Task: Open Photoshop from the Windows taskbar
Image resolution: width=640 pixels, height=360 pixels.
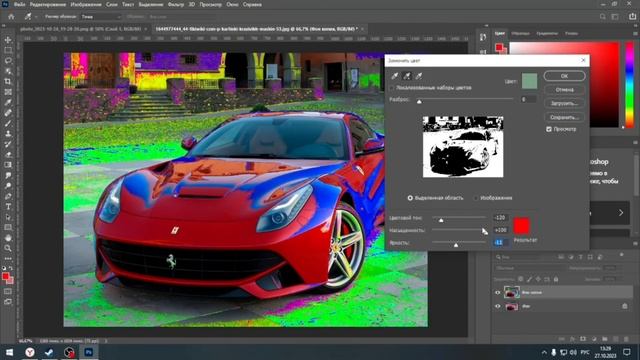Action: coord(89,352)
